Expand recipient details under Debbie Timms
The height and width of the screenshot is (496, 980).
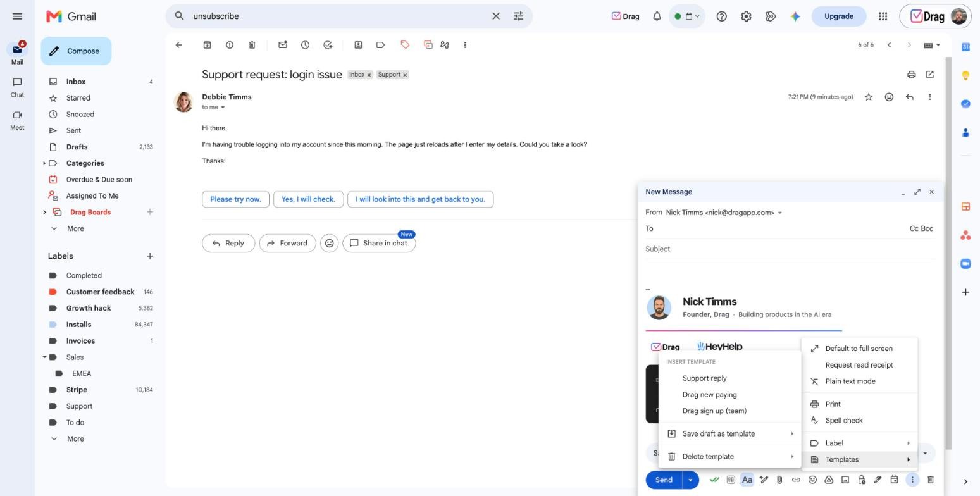[x=223, y=108]
